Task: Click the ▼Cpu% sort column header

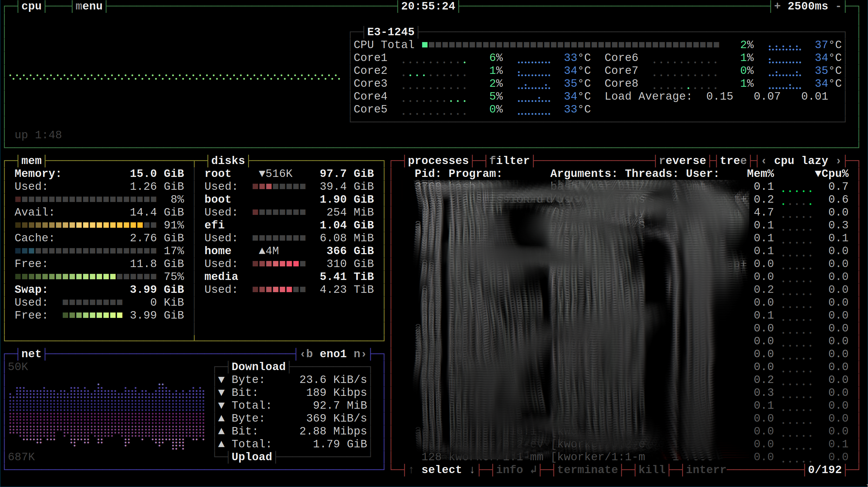Action: click(832, 174)
